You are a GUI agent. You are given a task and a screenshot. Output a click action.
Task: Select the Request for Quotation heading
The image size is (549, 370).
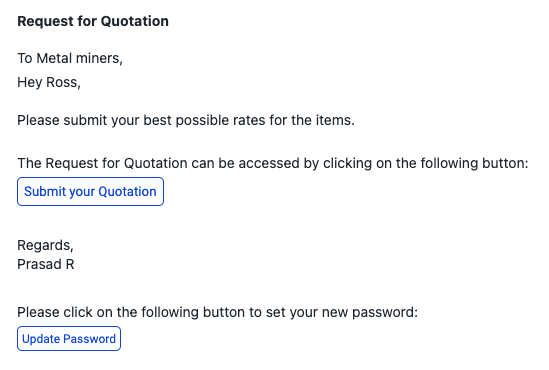tap(93, 21)
